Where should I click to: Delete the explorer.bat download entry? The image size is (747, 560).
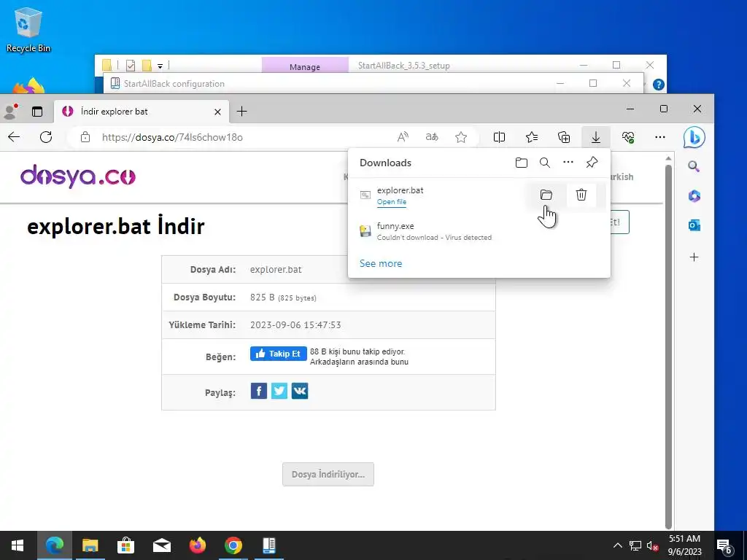581,195
